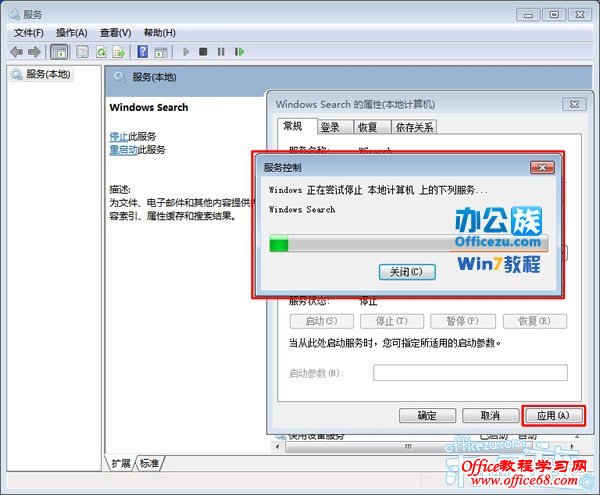600x495 pixels.
Task: Open the Properties toolbar icon
Action: pyautogui.click(x=82, y=52)
